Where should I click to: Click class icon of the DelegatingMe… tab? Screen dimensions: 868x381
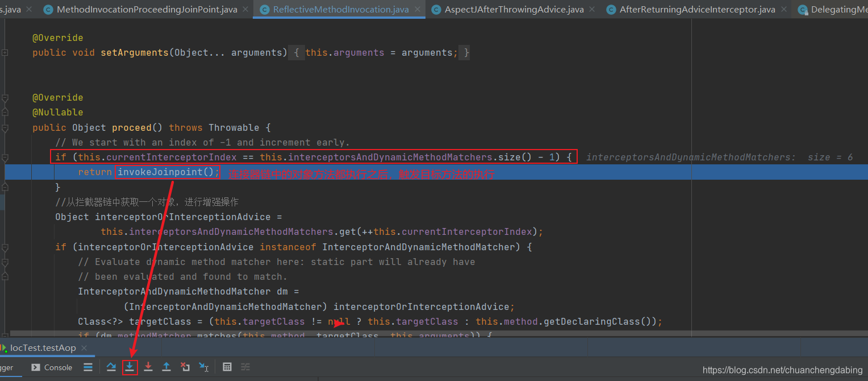point(802,10)
